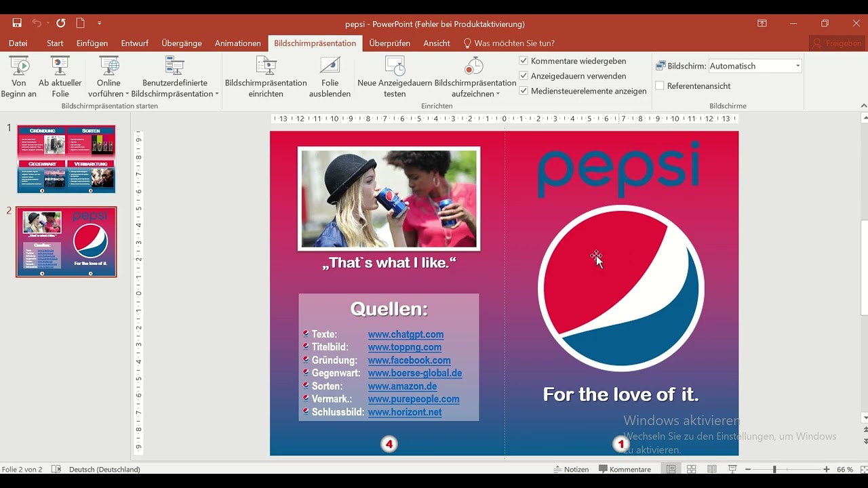Start slideshow from the status bar icon

732,469
